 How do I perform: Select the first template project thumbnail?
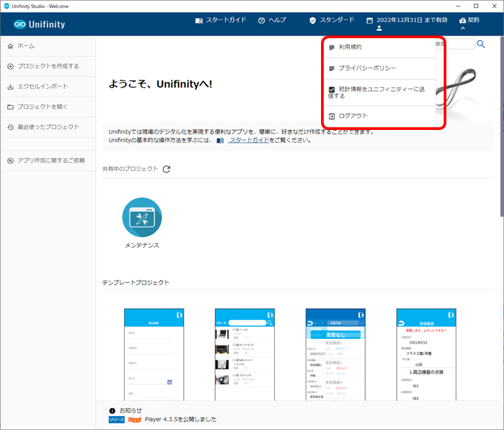153,354
